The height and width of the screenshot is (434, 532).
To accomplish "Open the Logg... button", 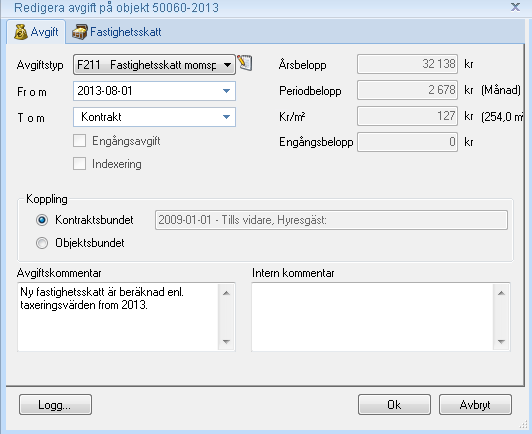I will [x=55, y=404].
